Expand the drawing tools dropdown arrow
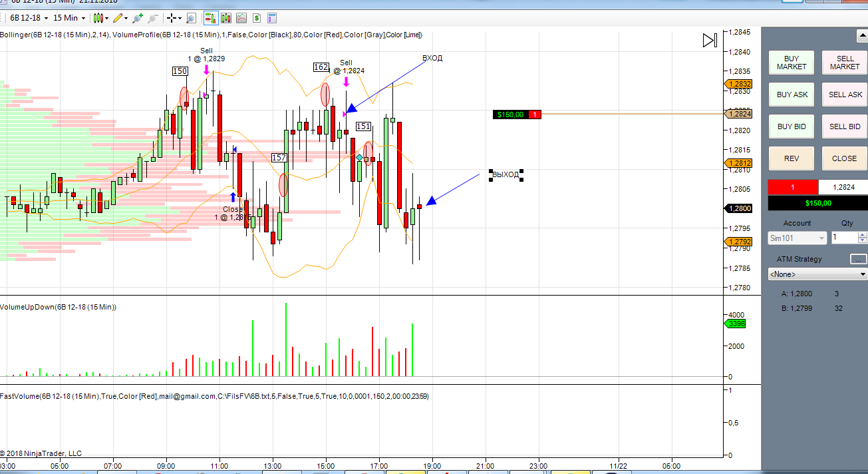868x474 pixels. click(x=126, y=18)
